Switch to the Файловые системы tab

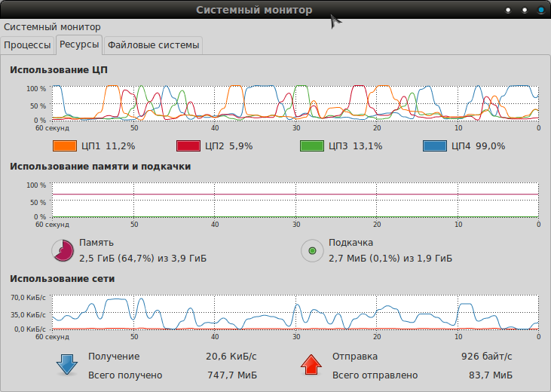coord(154,45)
